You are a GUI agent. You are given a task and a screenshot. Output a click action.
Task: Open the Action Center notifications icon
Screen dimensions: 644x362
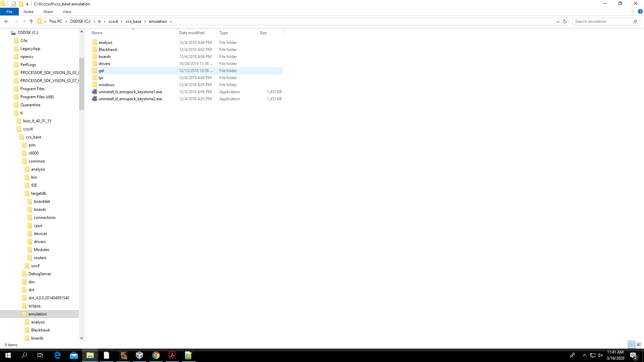[633, 355]
